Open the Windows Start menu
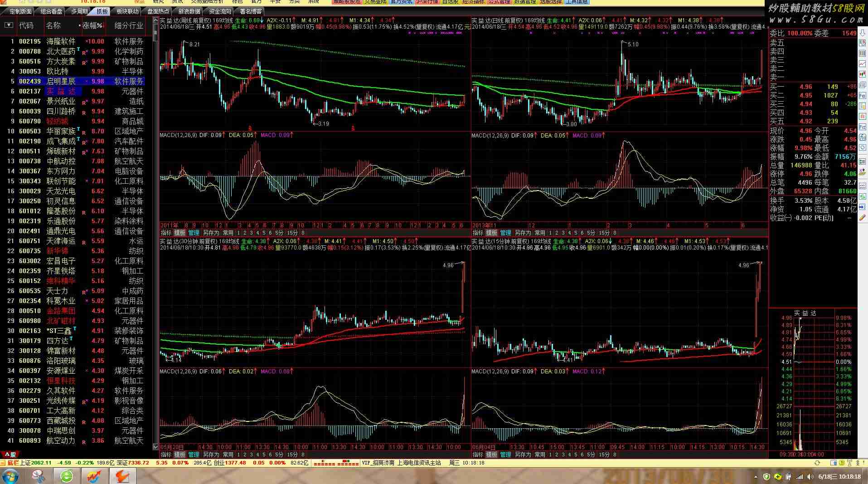Image resolution: width=868 pixels, height=484 pixels. 10,476
